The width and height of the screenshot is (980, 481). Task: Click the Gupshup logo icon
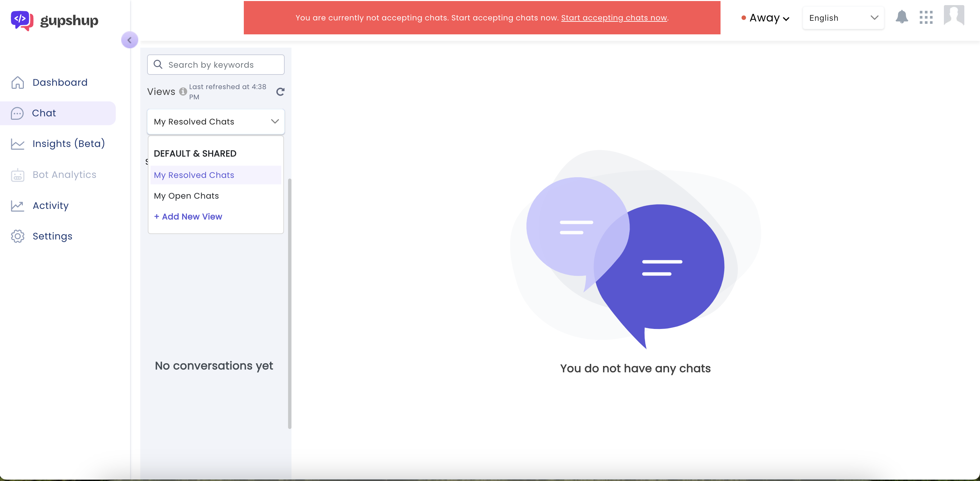coord(22,20)
